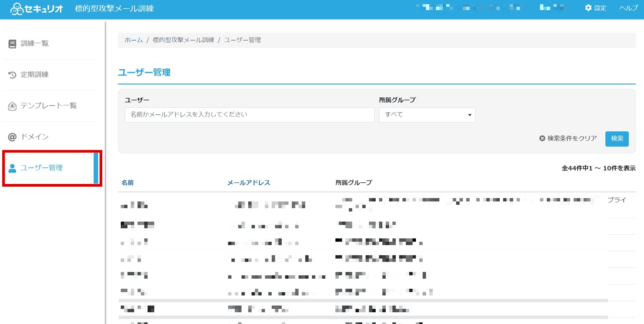Click the 検索 button
This screenshot has height=324, width=644.
(617, 139)
